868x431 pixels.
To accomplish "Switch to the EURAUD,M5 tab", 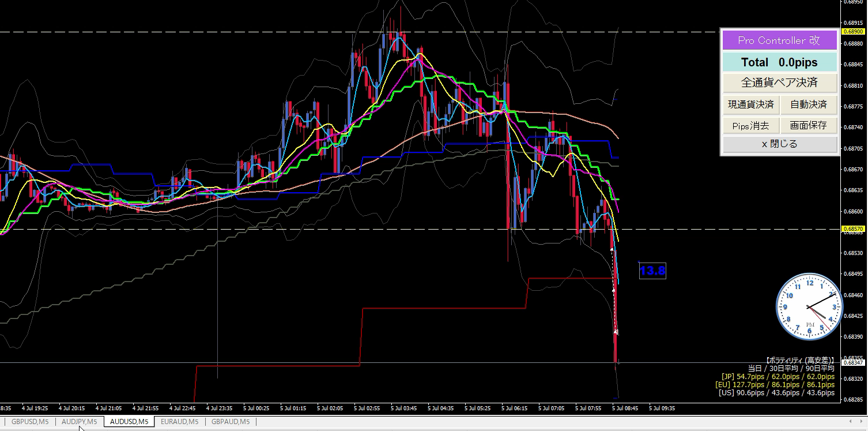I will click(x=179, y=422).
